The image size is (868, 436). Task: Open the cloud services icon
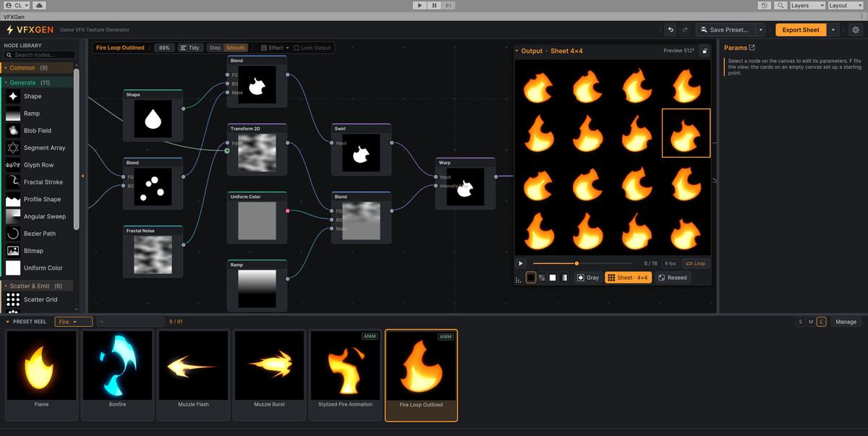click(x=38, y=5)
